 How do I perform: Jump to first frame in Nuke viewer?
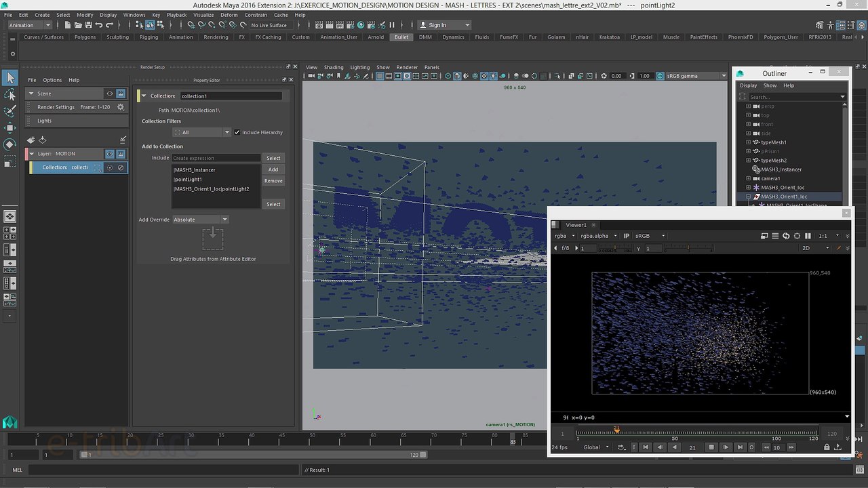646,447
